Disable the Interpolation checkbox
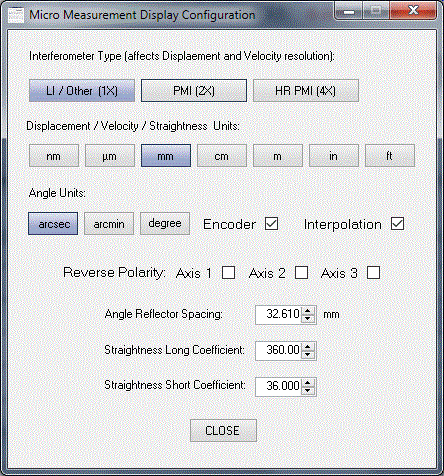 [x=397, y=224]
